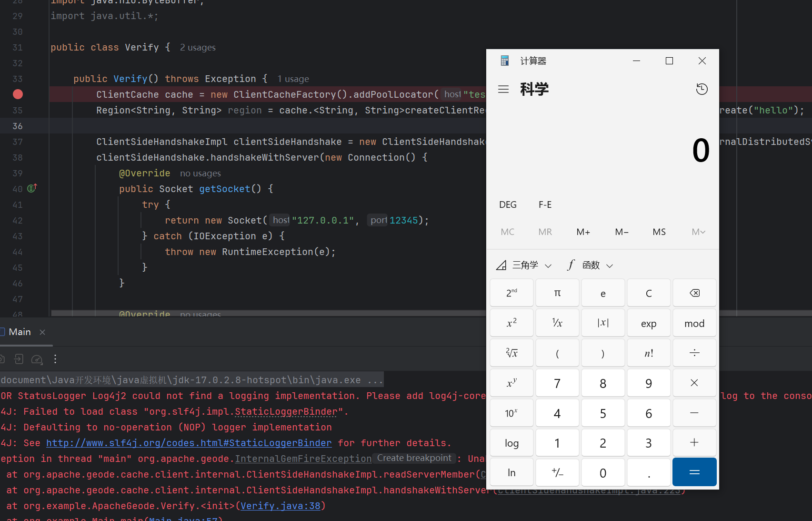Click the breakpoint marker on line 34
812x521 pixels.
[x=18, y=94]
